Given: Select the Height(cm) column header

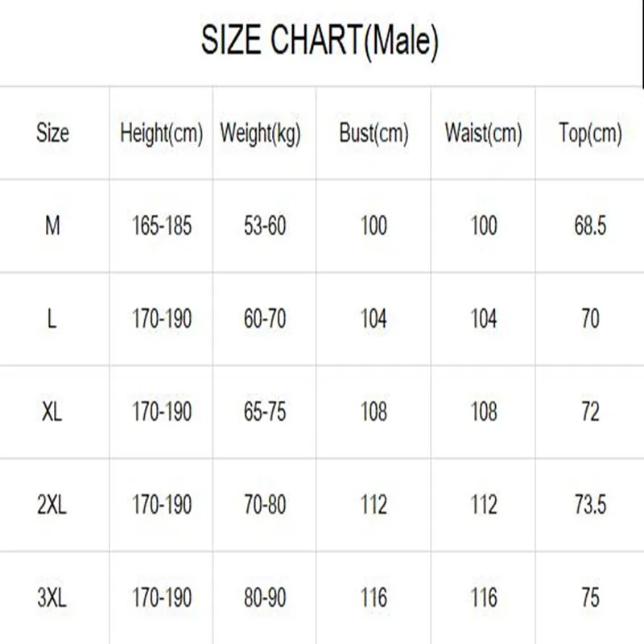Looking at the screenshot, I should (x=161, y=133).
